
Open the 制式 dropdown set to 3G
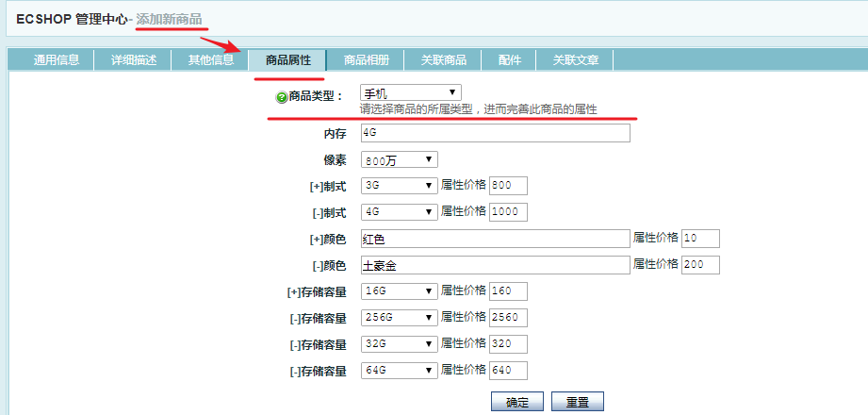399,186
